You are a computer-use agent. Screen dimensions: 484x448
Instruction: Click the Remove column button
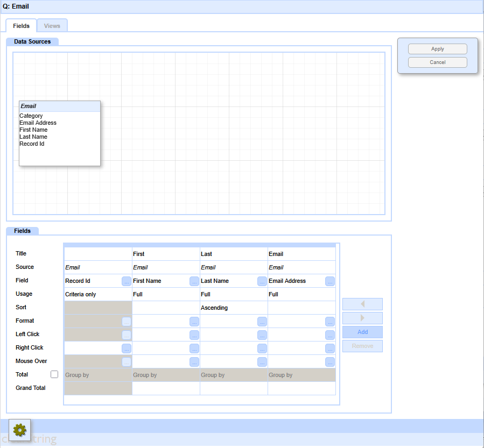pyautogui.click(x=362, y=346)
